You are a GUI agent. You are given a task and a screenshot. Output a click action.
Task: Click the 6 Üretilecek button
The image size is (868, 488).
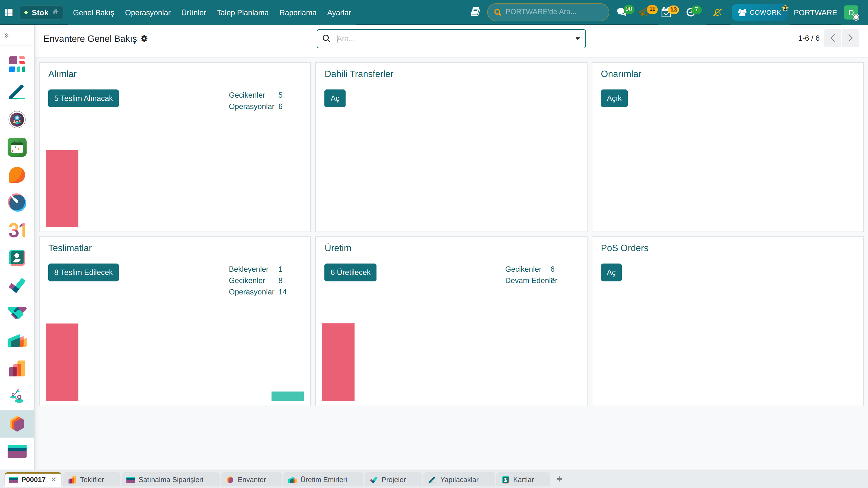point(350,272)
